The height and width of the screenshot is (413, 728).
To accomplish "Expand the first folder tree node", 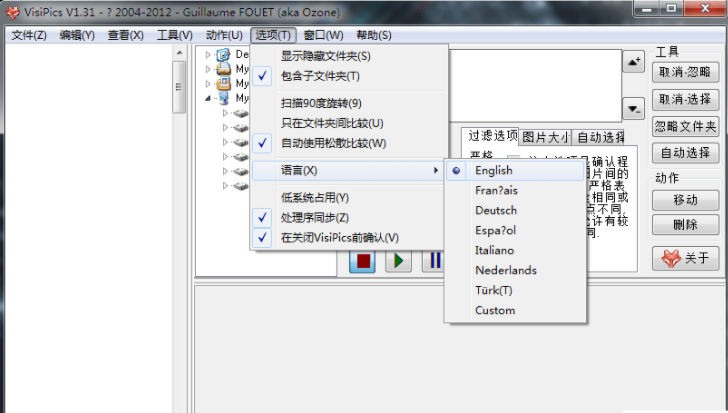I will point(208,55).
